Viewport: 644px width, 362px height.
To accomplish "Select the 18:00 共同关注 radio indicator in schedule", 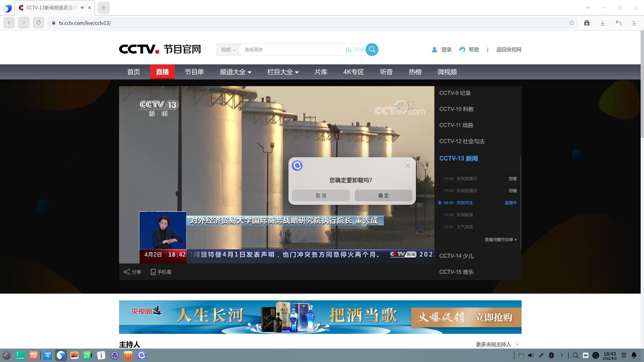I will pyautogui.click(x=440, y=202).
